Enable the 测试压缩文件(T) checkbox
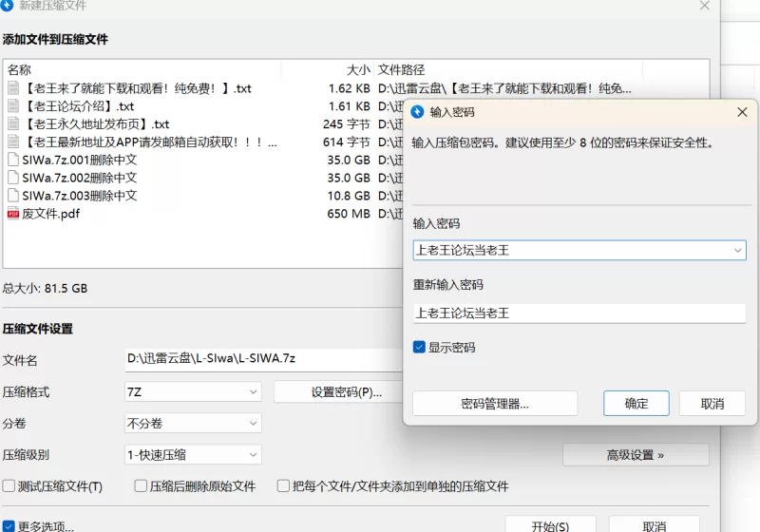The image size is (760, 532). (x=9, y=486)
